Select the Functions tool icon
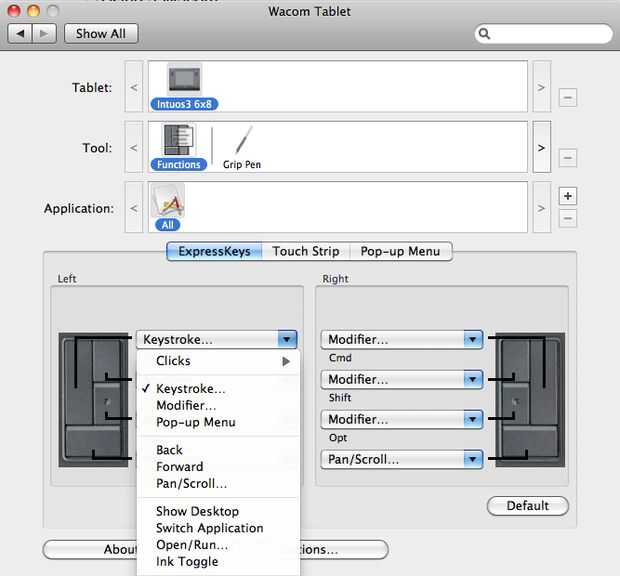 tap(179, 140)
